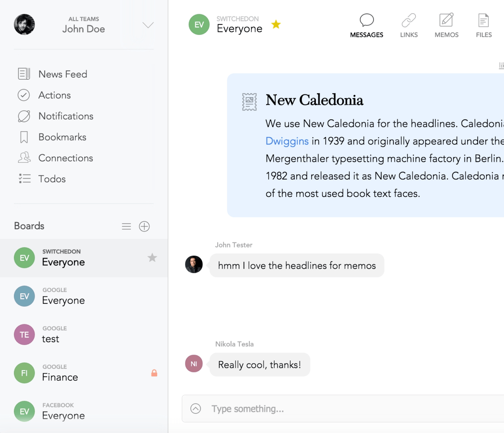The height and width of the screenshot is (433, 504).
Task: Click the memo stamp icon beside New Caledonia
Action: 249,102
